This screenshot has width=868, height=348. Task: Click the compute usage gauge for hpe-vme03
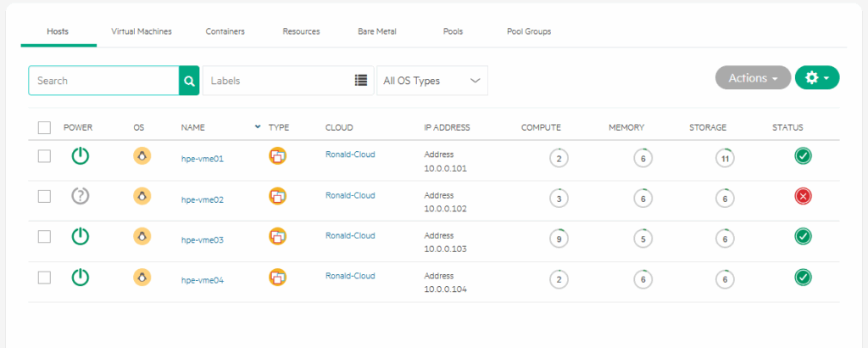click(x=557, y=238)
